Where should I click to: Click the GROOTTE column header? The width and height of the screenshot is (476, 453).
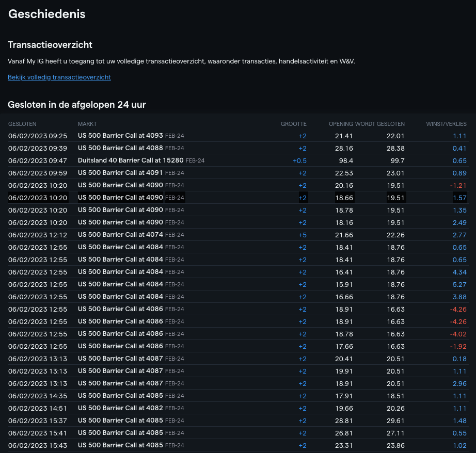pos(293,124)
